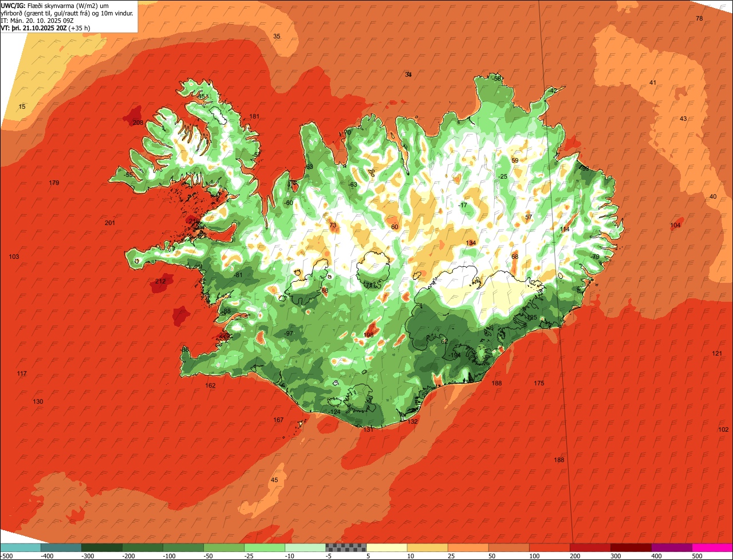The height and width of the screenshot is (560, 733).
Task: Click the value 179 over the western sea
Action: pos(54,183)
